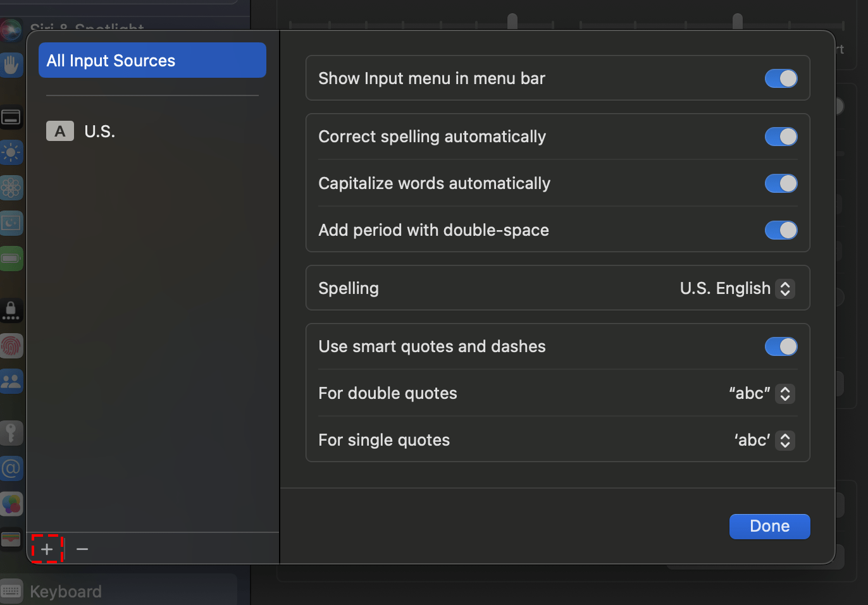
Task: Select Keyboard in the settings sidebar
Action: [x=66, y=592]
